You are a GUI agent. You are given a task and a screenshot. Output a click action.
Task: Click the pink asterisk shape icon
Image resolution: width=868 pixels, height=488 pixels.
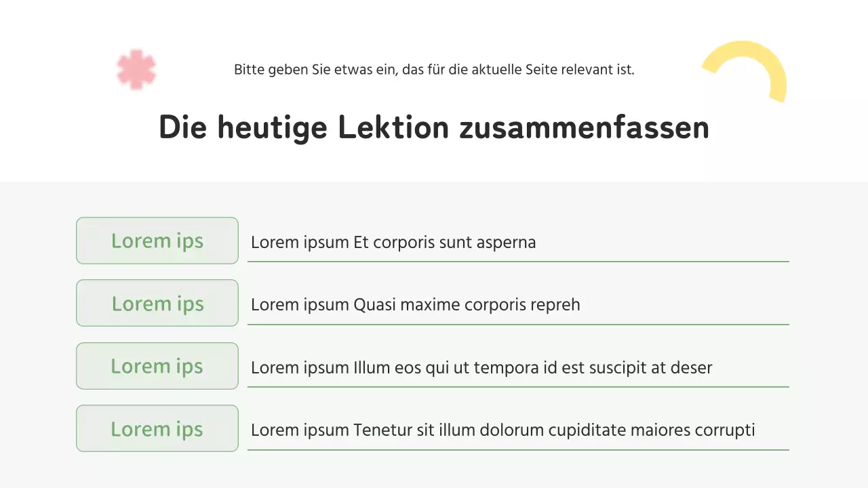[136, 69]
